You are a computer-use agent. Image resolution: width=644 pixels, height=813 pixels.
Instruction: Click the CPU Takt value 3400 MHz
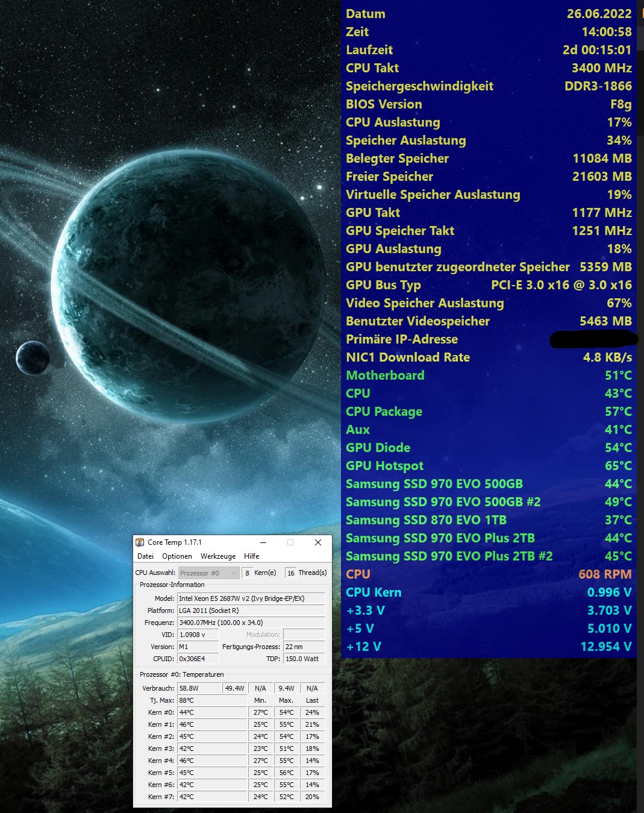pyautogui.click(x=602, y=68)
